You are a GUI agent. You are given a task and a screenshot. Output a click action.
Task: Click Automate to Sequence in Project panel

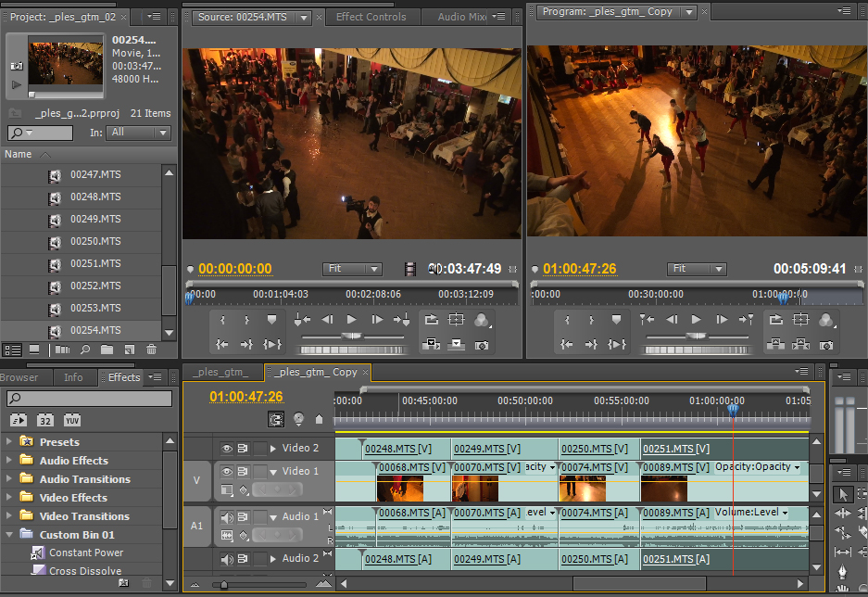tap(63, 350)
